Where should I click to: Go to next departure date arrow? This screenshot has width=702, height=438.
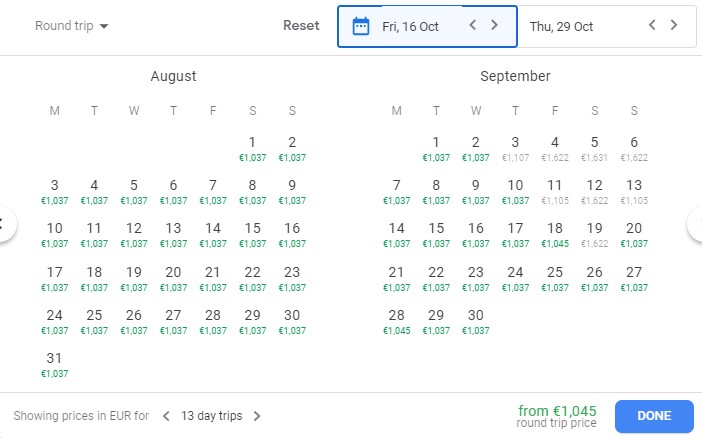point(494,25)
